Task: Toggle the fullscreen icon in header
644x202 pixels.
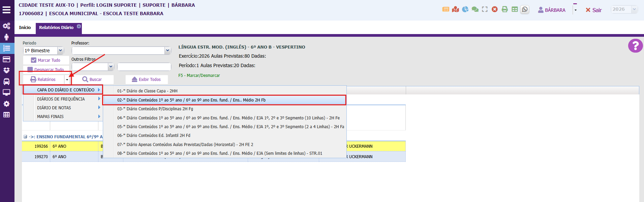Action: click(485, 9)
